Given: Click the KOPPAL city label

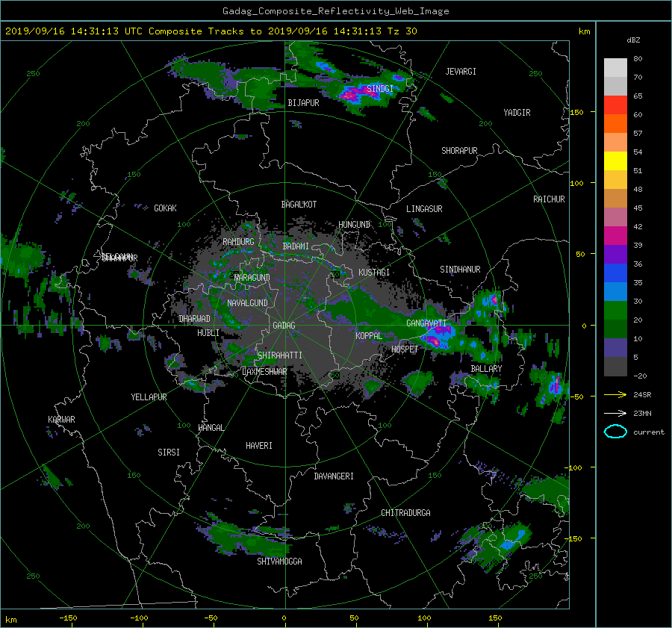Looking at the screenshot, I should point(369,335).
